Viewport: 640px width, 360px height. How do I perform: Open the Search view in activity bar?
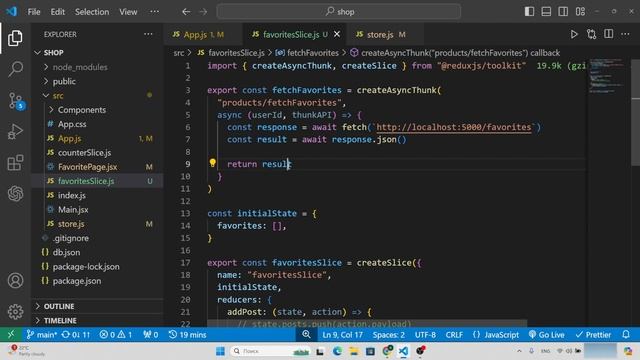tap(15, 69)
